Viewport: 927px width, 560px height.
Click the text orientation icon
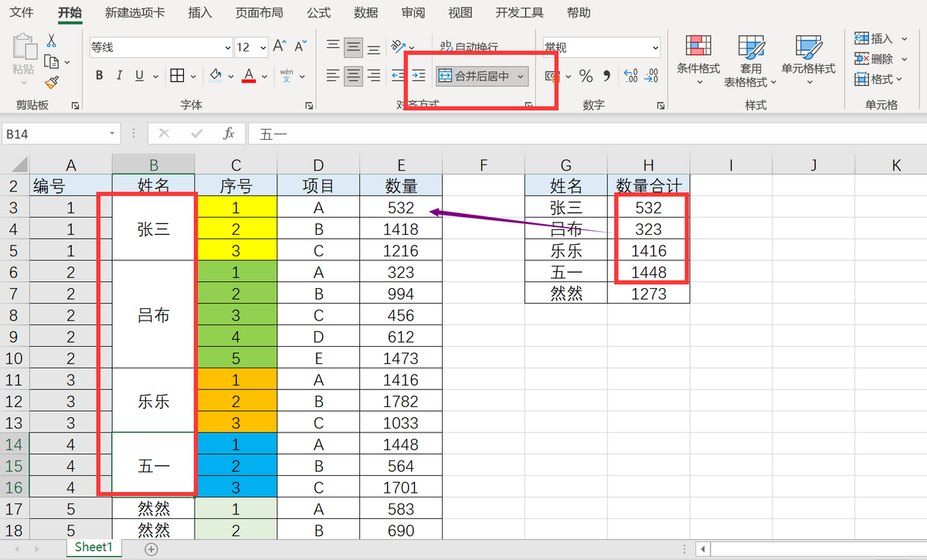(x=398, y=47)
